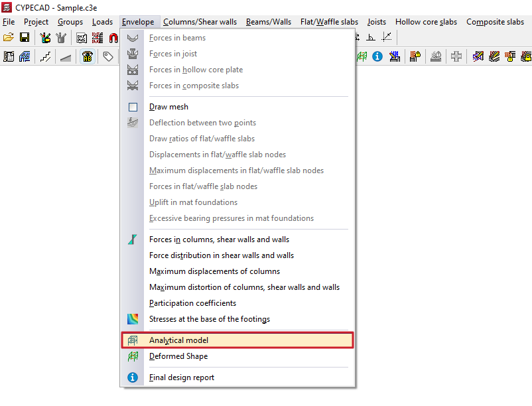Toggle the Draw mesh checkbox
Screen dimensions: 532x406
133,107
